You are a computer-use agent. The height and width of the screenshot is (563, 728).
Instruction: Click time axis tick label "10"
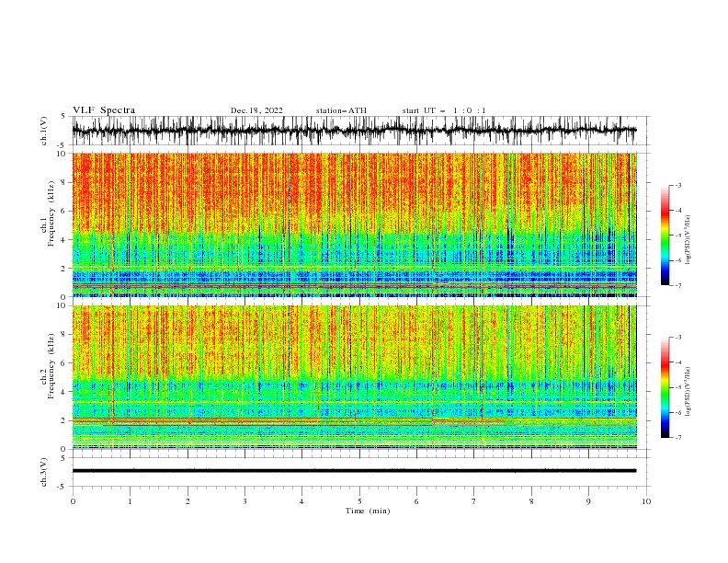(646, 501)
